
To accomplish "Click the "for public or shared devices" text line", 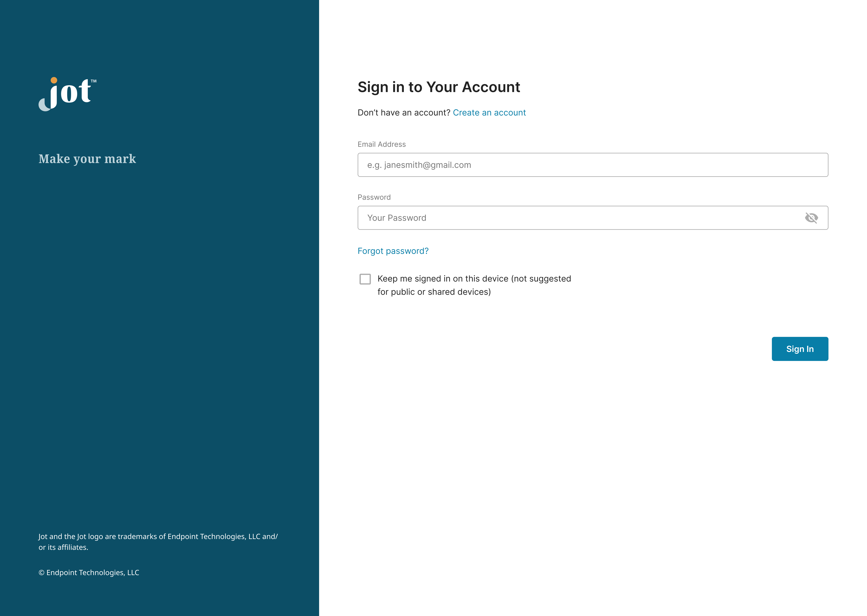I will click(434, 292).
